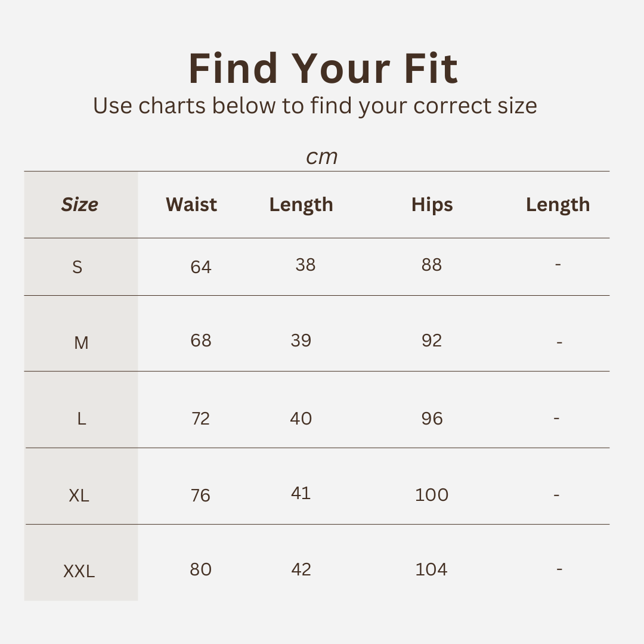Click the "XXL" size row label
Image resolution: width=644 pixels, height=644 pixels.
79,571
